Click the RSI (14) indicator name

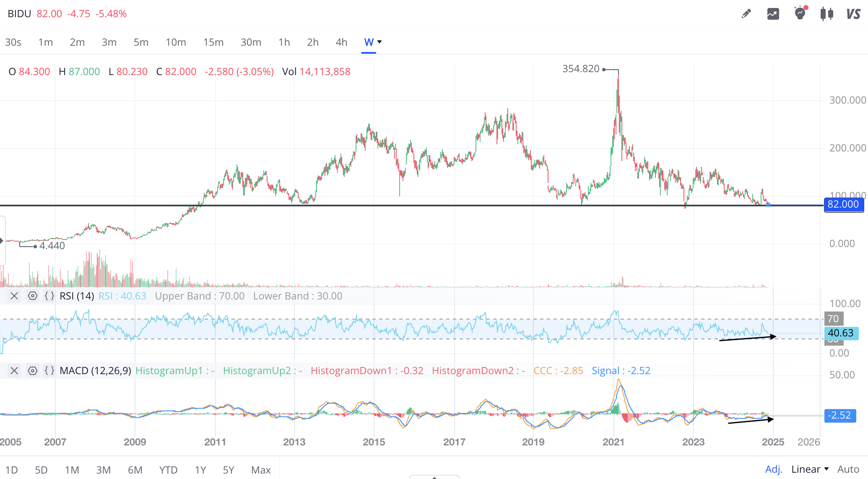77,296
